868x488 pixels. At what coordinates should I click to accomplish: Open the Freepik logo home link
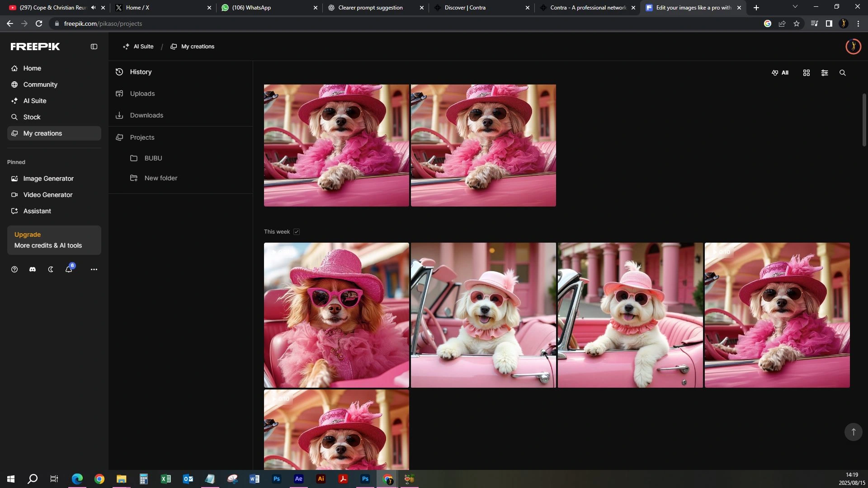point(35,47)
